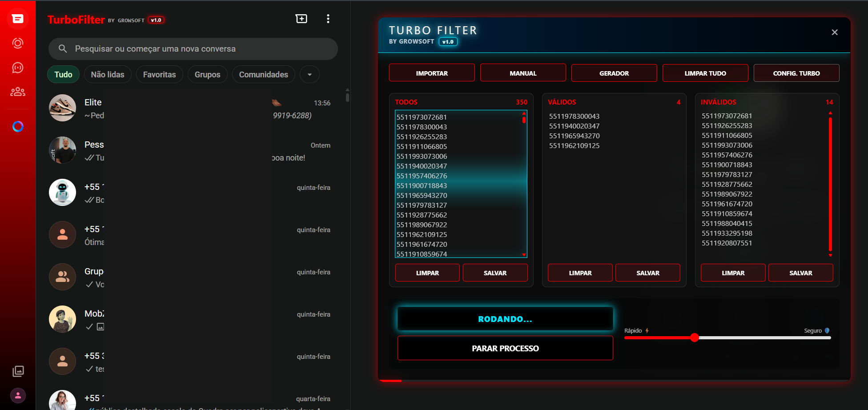Select 5511962109125 in VÁLIDOS list
This screenshot has width=868, height=410.
point(574,145)
